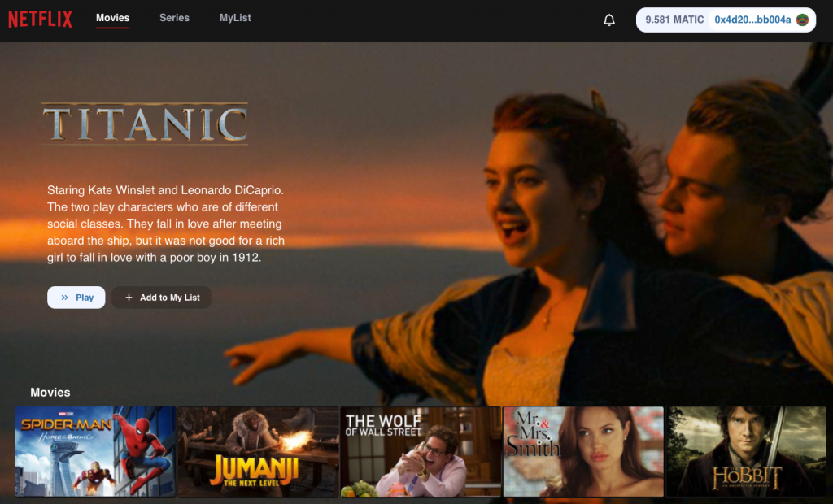The image size is (833, 504).
Task: Click the Movies section heading
Action: [50, 393]
